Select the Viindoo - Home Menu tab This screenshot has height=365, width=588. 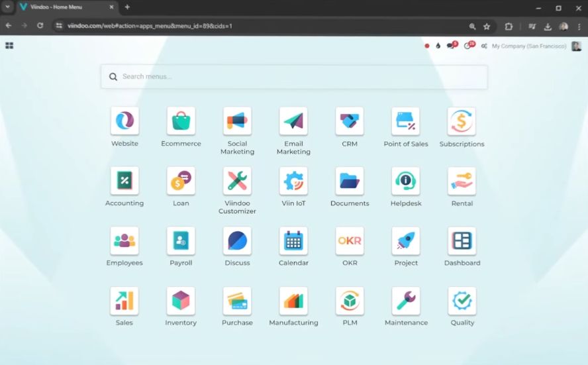point(67,7)
